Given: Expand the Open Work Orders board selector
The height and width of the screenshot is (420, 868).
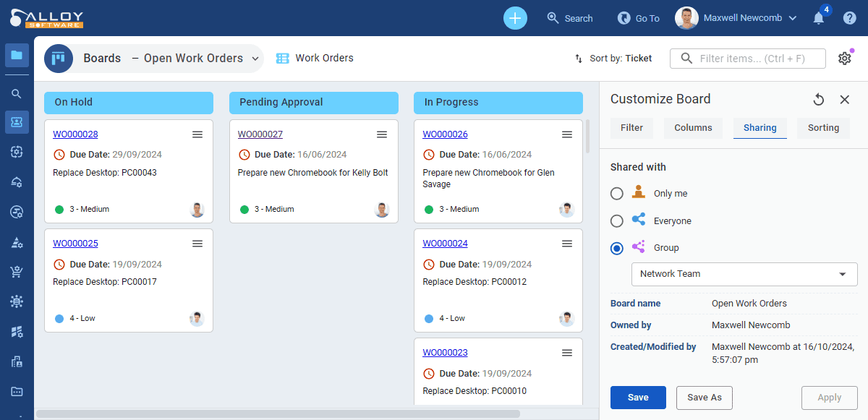Looking at the screenshot, I should coord(196,59).
